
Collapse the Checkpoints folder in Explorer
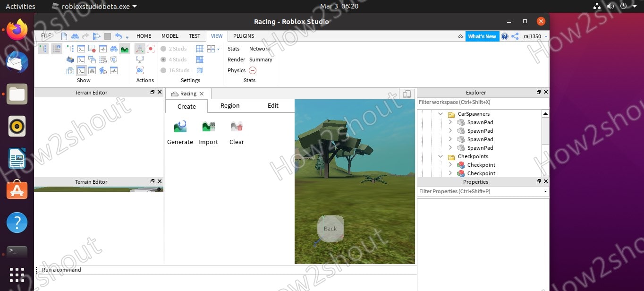(x=441, y=156)
